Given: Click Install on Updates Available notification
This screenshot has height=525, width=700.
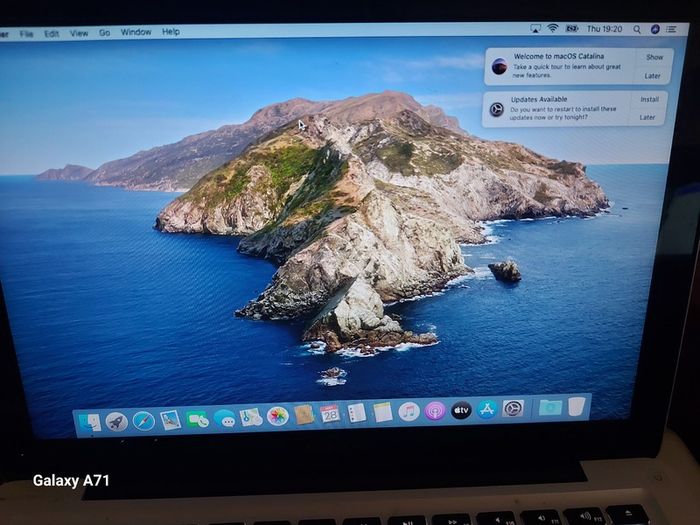Looking at the screenshot, I should tap(649, 100).
